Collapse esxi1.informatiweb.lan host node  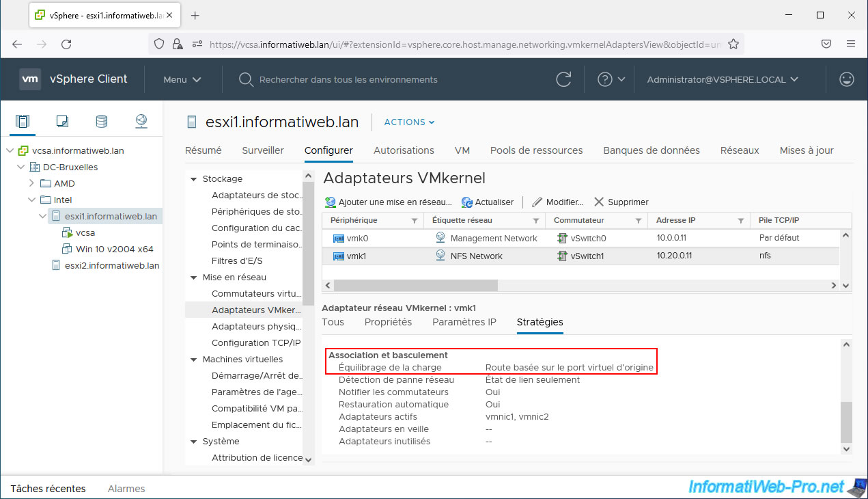[42, 217]
